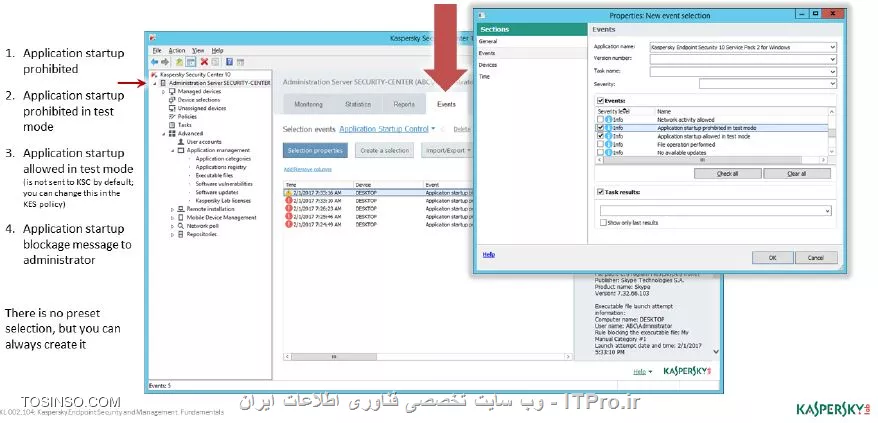Click the Create a selection button
This screenshot has width=878, height=423.
point(385,151)
